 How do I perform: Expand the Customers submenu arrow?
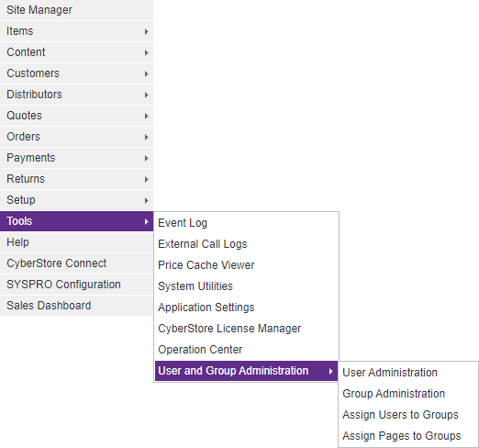pyautogui.click(x=147, y=73)
